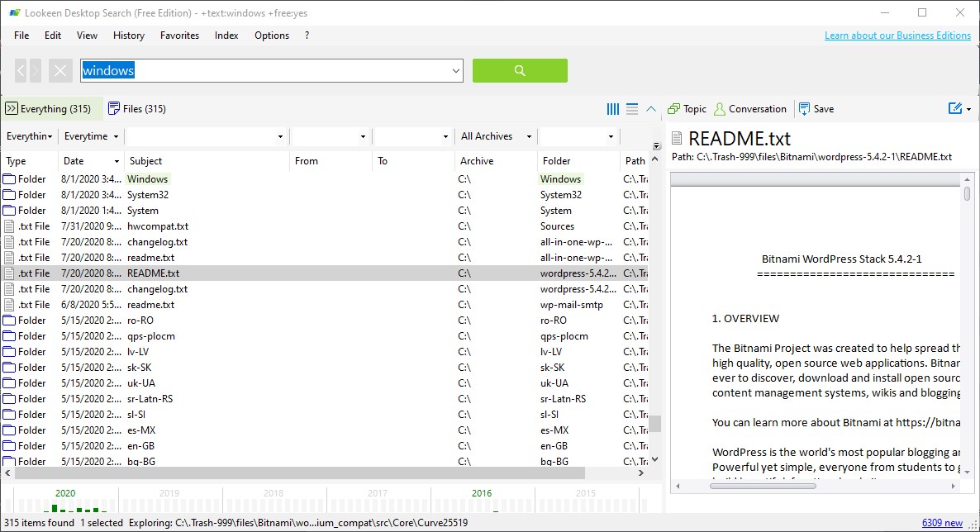Click the column chooser icon above results scrollbar

[656, 145]
